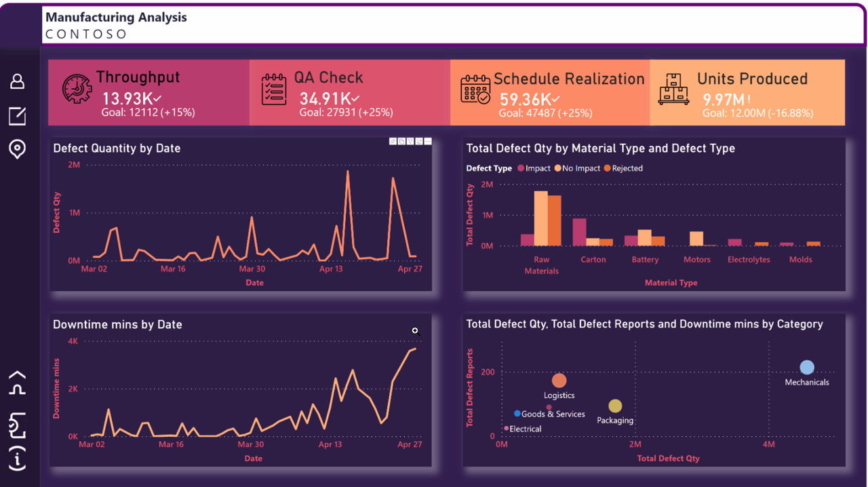Click the Schedule Realization calendar icon

coord(475,90)
